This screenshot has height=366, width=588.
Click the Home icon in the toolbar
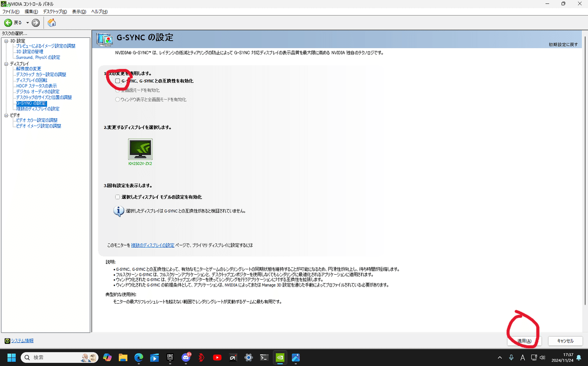[51, 23]
